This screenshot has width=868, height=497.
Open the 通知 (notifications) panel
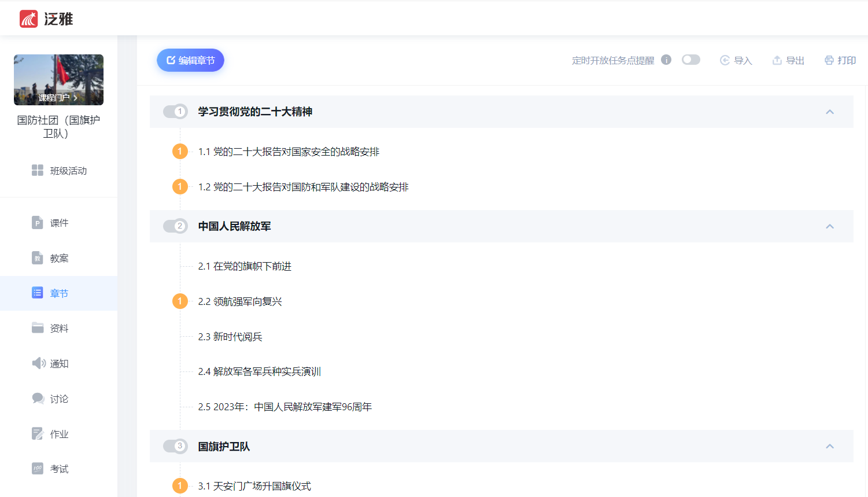pyautogui.click(x=60, y=363)
